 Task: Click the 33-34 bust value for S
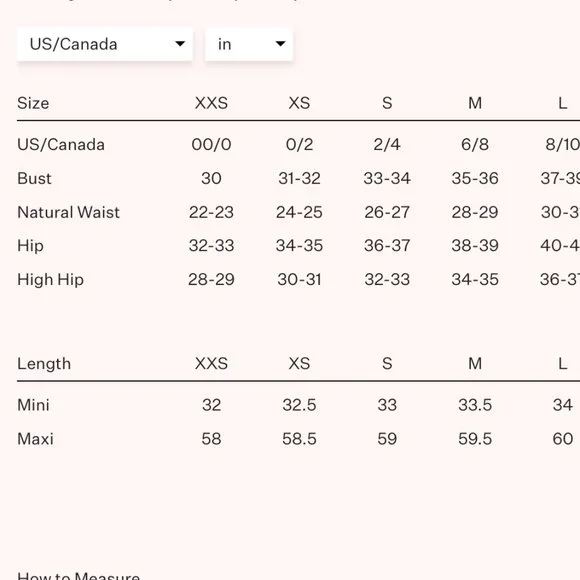click(x=387, y=179)
